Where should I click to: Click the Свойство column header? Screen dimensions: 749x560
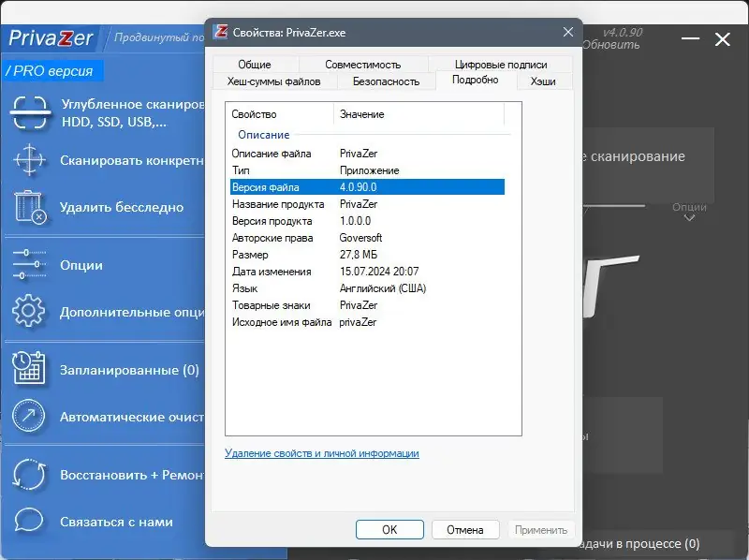click(x=279, y=114)
